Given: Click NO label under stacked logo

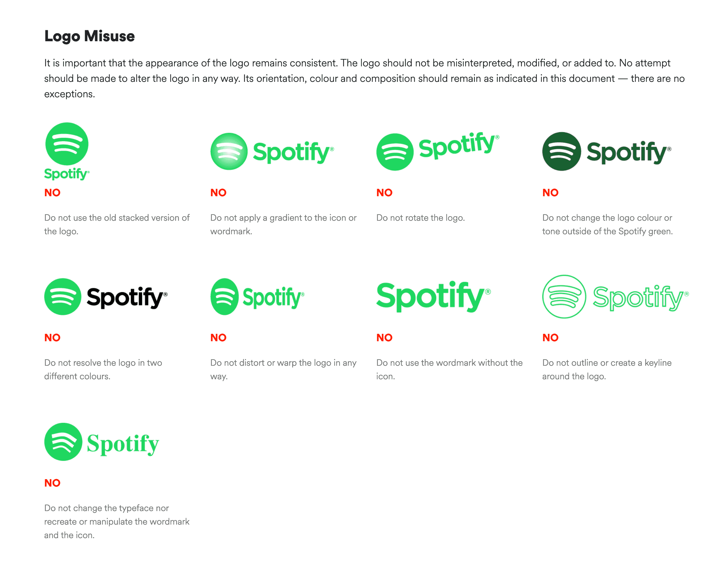Looking at the screenshot, I should point(52,193).
